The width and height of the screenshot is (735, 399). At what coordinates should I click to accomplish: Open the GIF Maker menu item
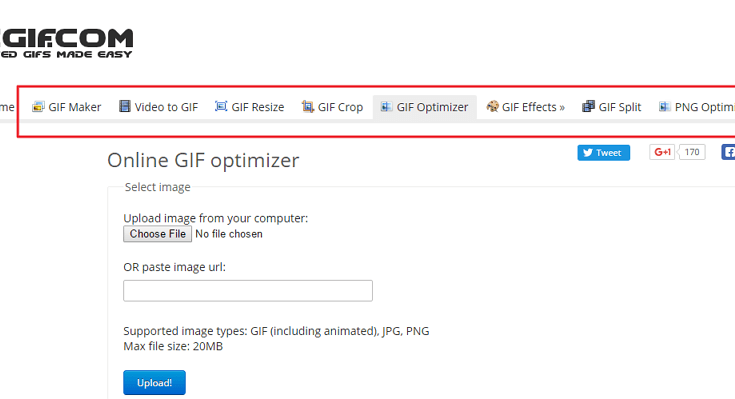tap(67, 107)
